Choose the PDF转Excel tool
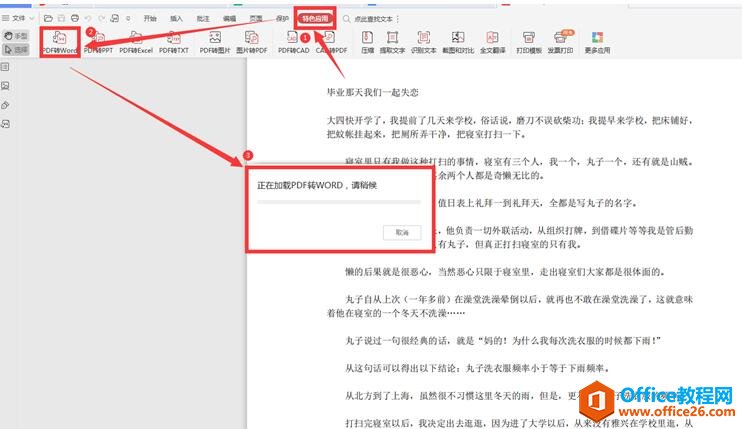742x429 pixels. pos(136,42)
